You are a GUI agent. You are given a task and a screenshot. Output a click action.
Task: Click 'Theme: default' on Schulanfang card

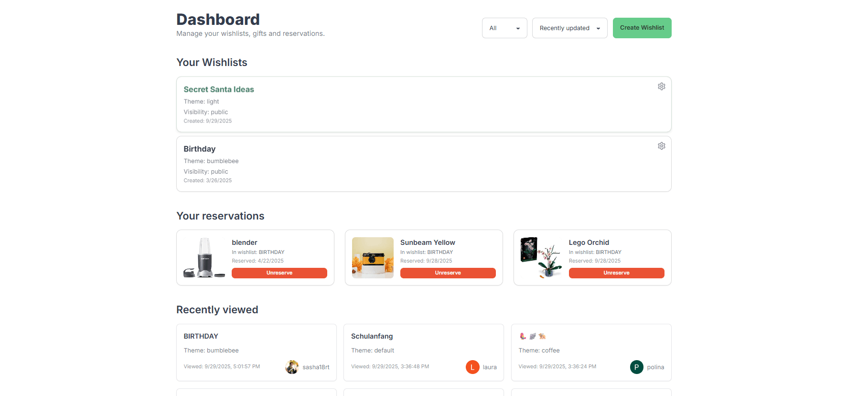coord(373,351)
